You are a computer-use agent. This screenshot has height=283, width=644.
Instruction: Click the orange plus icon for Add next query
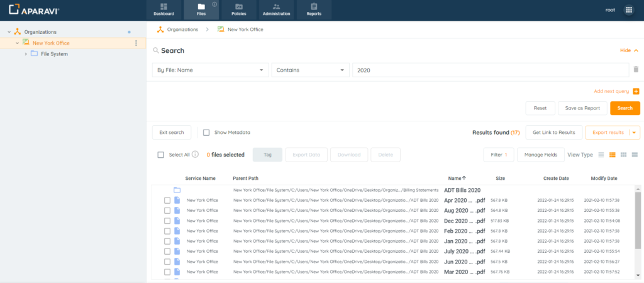636,91
